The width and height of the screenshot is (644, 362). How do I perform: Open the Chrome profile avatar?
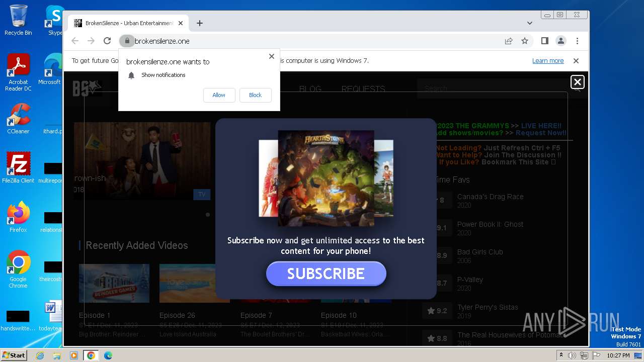(560, 41)
